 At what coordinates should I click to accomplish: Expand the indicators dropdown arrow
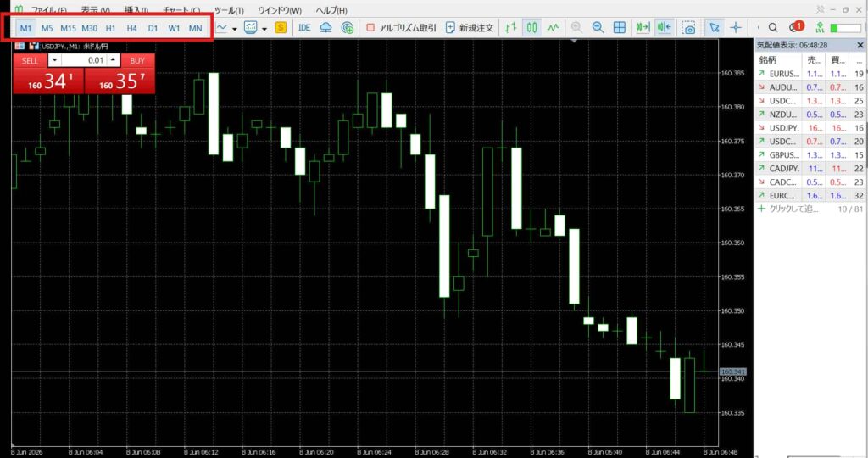coord(264,28)
